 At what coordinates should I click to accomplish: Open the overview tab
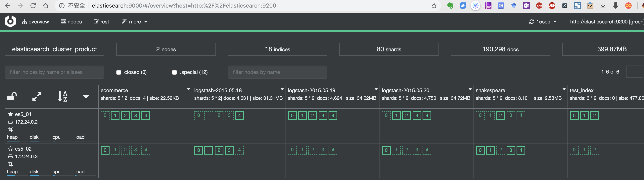35,22
